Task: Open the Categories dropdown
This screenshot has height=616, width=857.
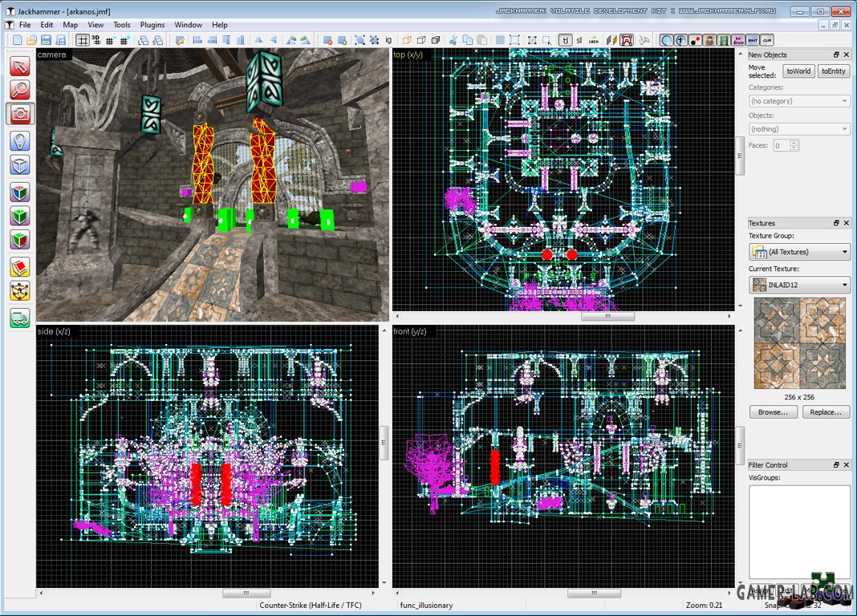Action: pos(798,101)
